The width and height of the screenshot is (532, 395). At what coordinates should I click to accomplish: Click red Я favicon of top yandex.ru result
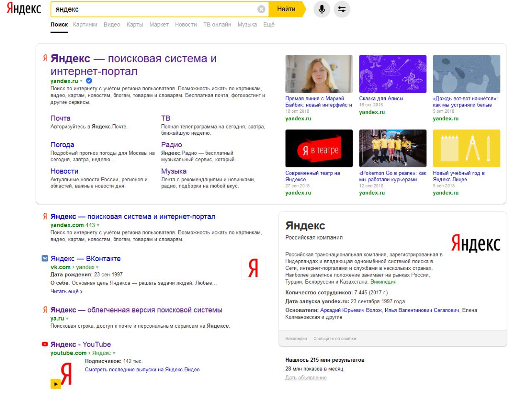pyautogui.click(x=45, y=58)
